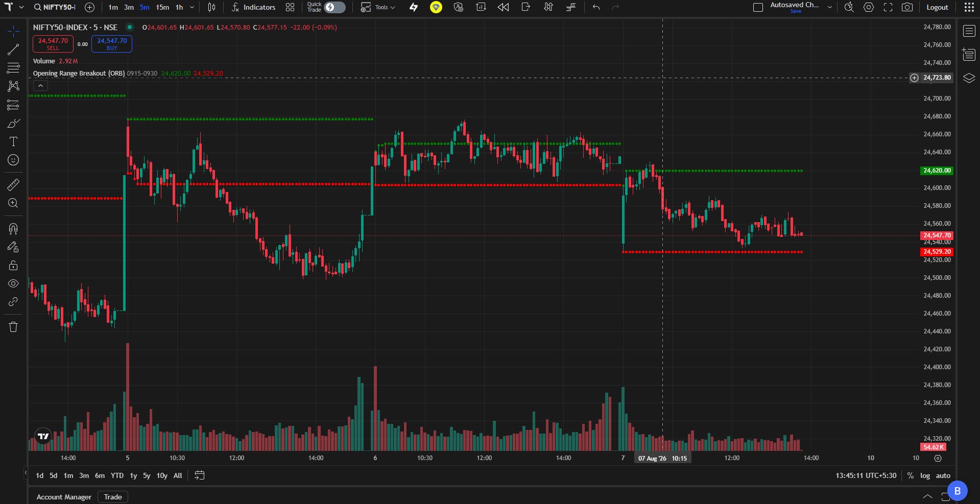Select the Text annotation tool
The image size is (980, 504).
13,141
